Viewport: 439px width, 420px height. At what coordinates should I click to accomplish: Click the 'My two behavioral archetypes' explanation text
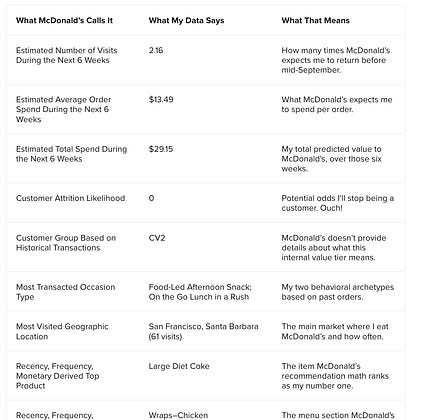coord(338,292)
